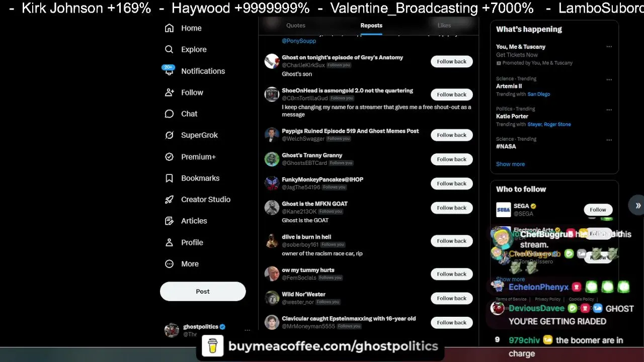Open the Home icon in sidebar
Viewport: 644px width, 362px height.
tap(170, 28)
